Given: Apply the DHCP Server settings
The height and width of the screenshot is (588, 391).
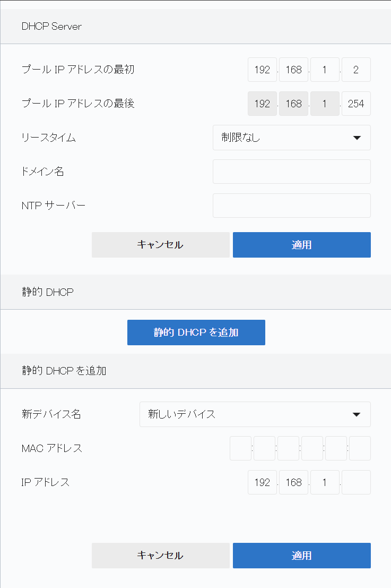Looking at the screenshot, I should pyautogui.click(x=301, y=245).
